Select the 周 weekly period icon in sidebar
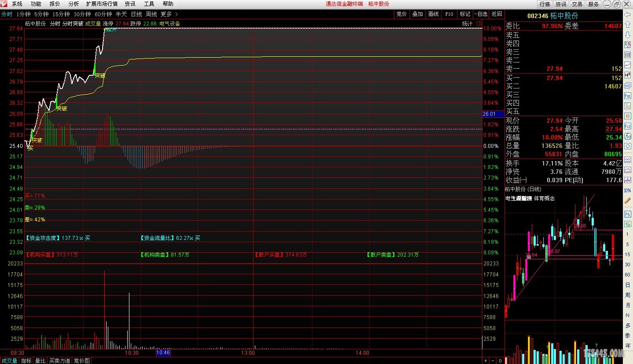The width and height of the screenshot is (633, 364). [x=627, y=295]
